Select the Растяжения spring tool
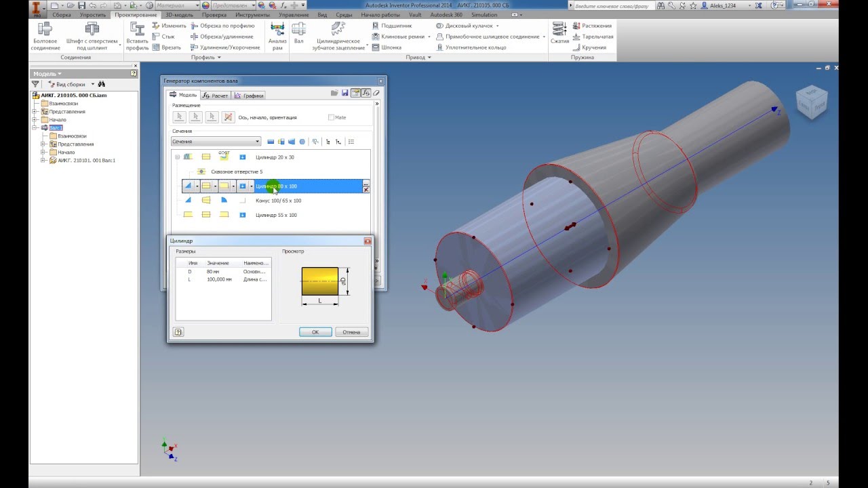868x488 pixels. pyautogui.click(x=592, y=26)
